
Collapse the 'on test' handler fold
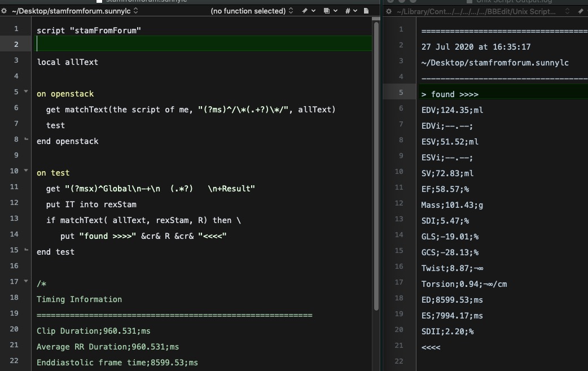pyautogui.click(x=26, y=171)
